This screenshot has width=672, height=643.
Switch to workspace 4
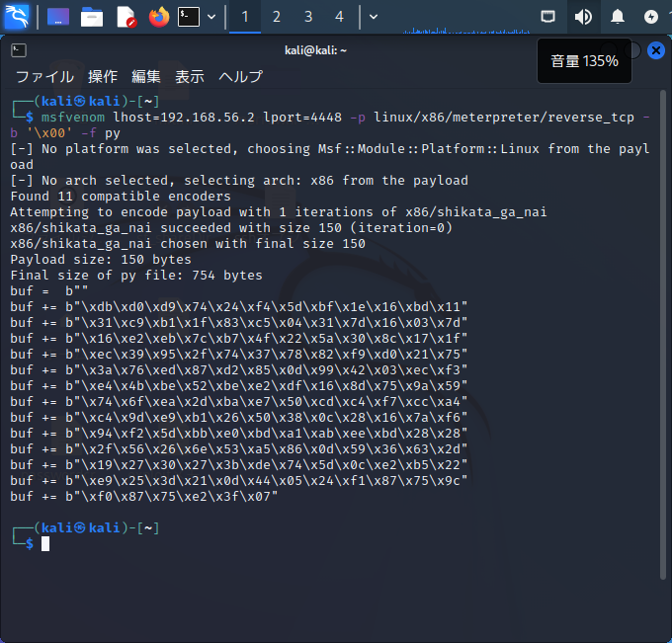point(339,17)
